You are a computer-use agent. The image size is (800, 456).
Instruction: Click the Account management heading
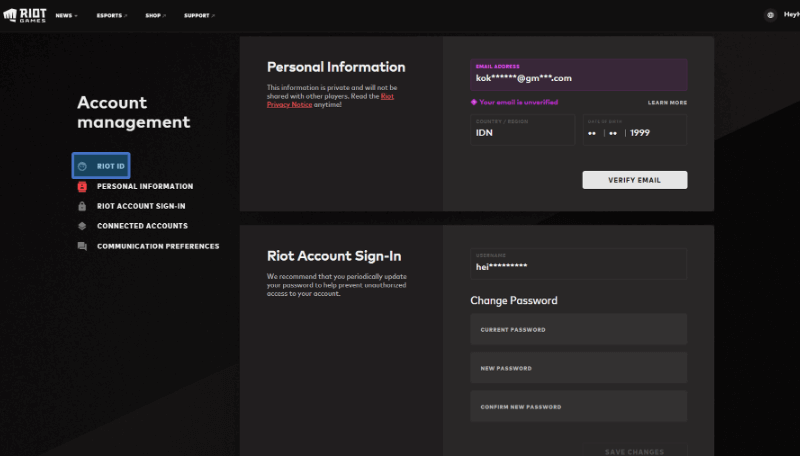coord(134,112)
